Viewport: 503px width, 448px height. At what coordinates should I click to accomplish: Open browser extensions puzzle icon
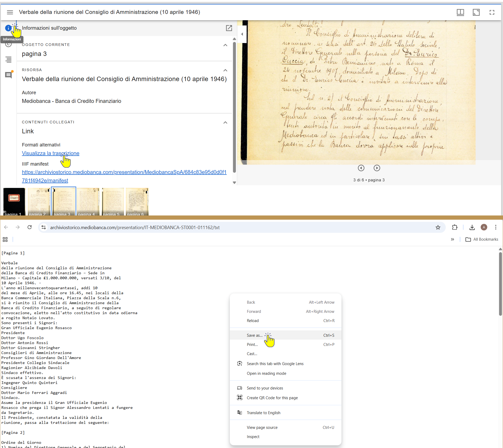pos(455,227)
